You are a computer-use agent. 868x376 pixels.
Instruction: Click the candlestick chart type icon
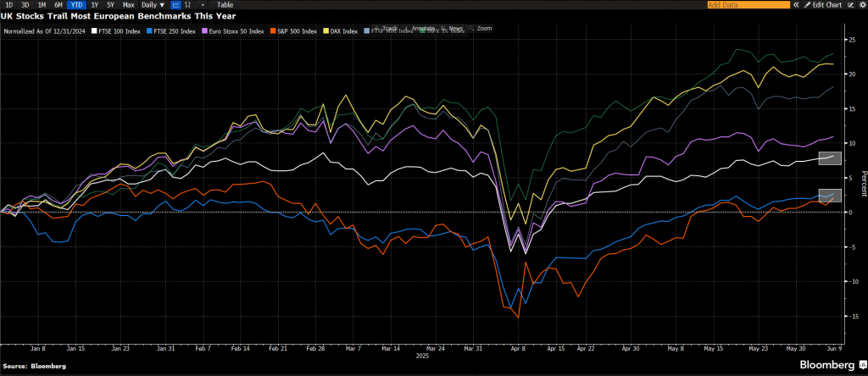188,5
